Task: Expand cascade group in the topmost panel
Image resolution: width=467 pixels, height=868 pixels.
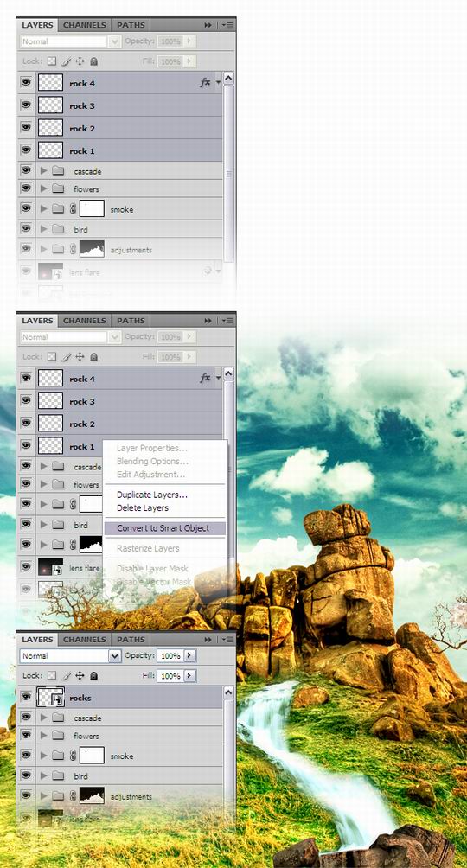Action: tap(44, 171)
